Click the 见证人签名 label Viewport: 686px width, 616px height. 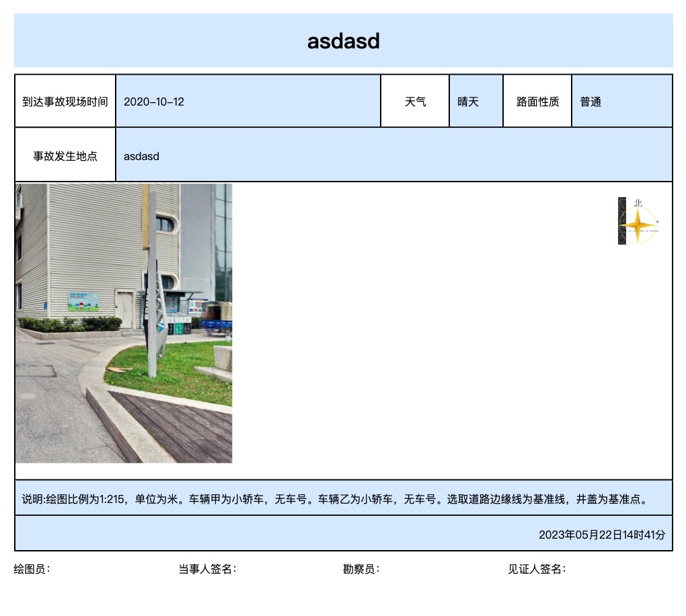537,569
